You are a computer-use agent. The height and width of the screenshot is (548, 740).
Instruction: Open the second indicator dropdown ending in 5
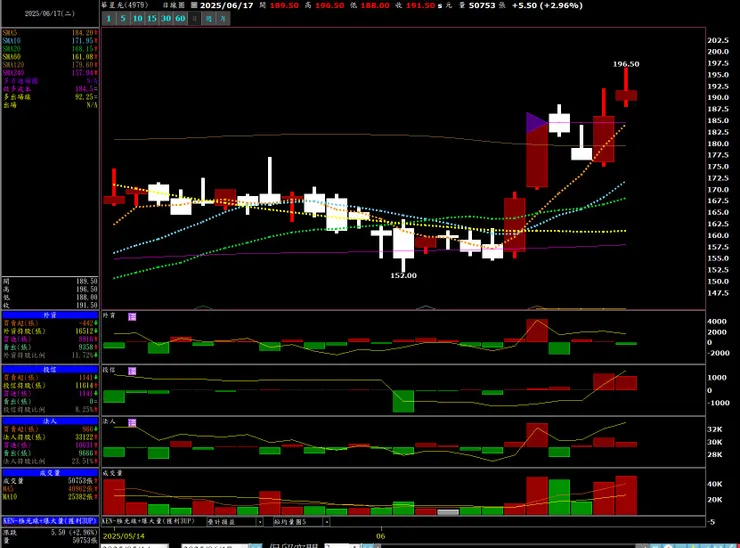pyautogui.click(x=301, y=522)
